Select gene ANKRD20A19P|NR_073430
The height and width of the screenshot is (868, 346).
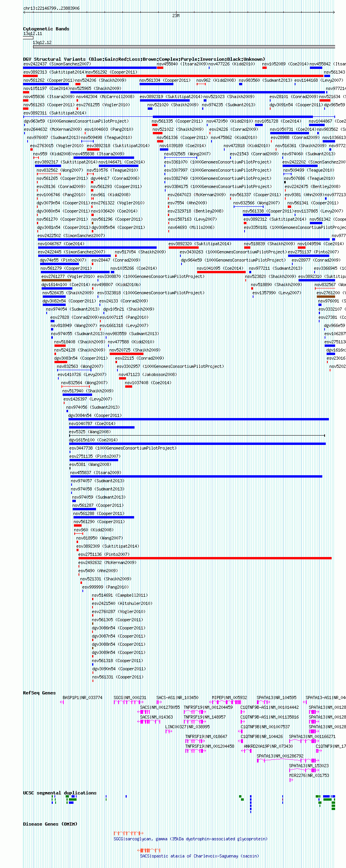pos(268,746)
